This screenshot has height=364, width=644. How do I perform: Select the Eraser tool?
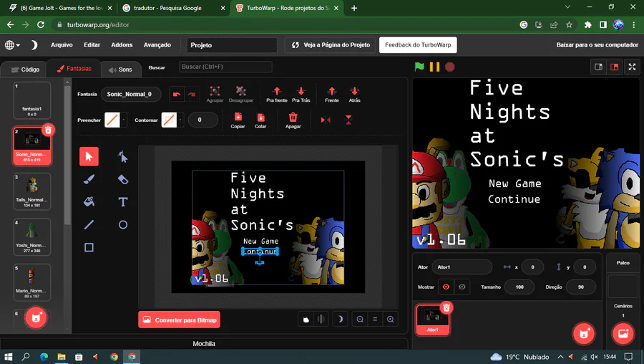pos(123,179)
